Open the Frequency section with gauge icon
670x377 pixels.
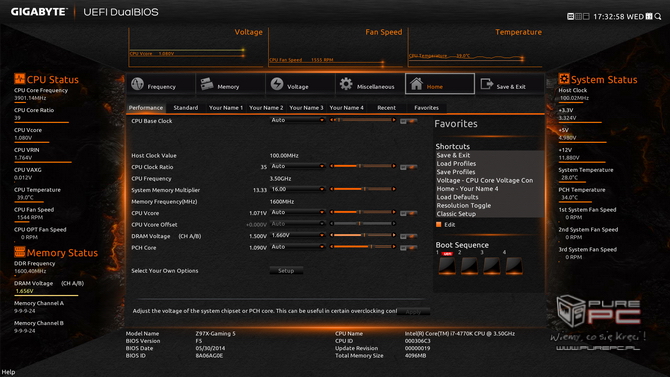tap(161, 84)
